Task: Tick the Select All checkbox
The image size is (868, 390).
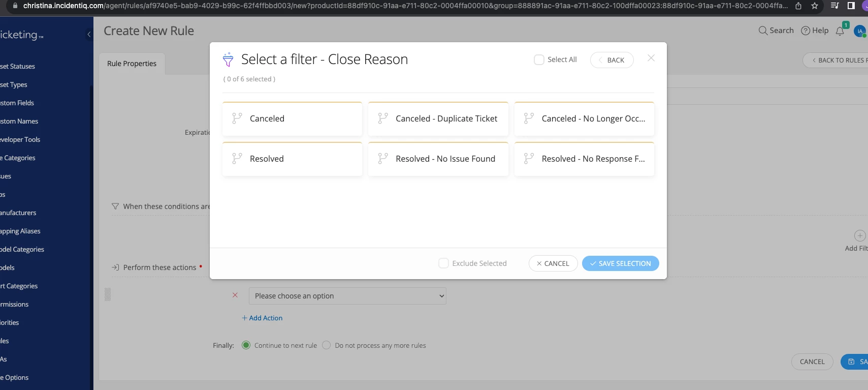Action: tap(539, 59)
